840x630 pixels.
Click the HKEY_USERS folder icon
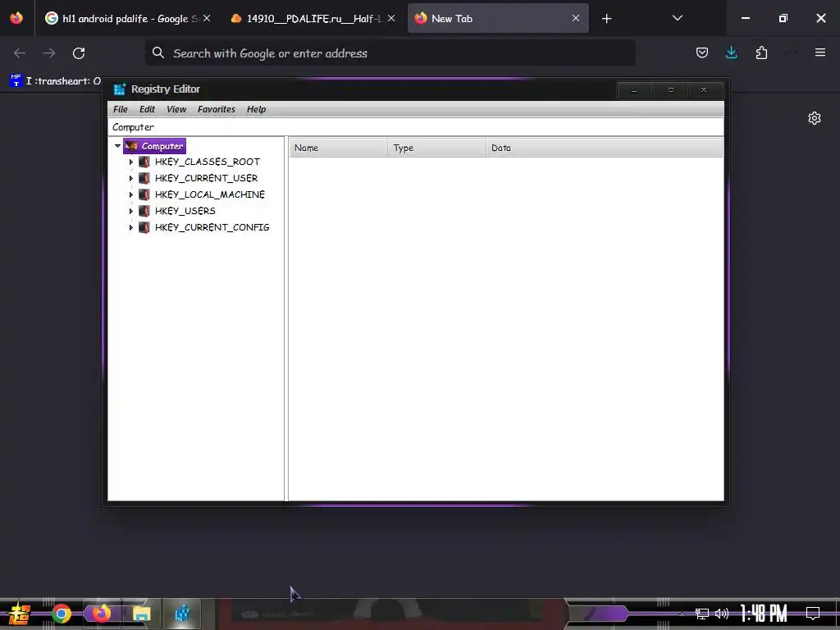click(144, 211)
